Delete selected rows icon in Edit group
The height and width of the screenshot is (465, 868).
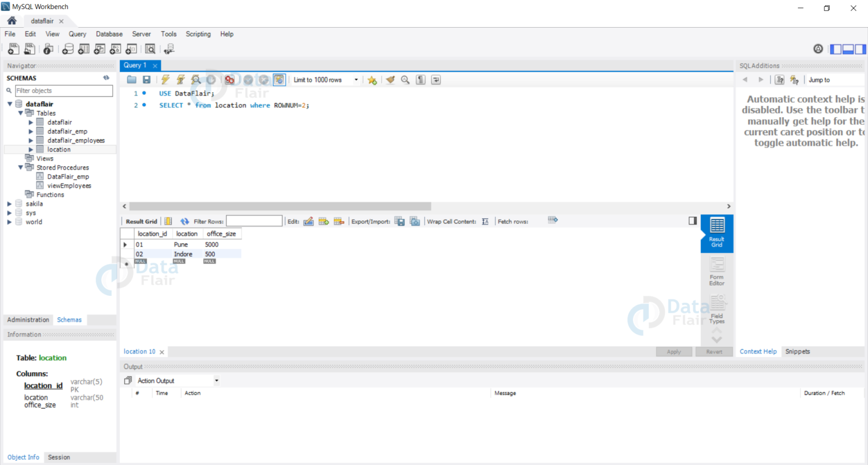[339, 221]
